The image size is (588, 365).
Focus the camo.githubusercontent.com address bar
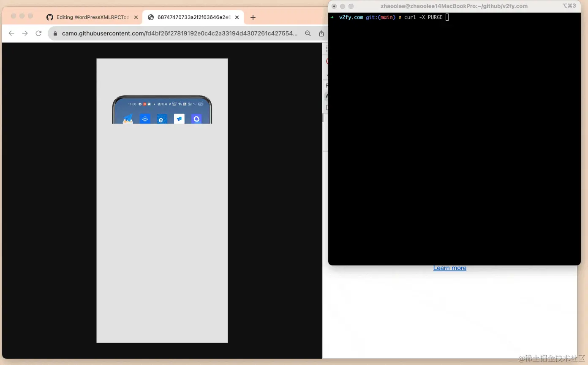(x=180, y=33)
